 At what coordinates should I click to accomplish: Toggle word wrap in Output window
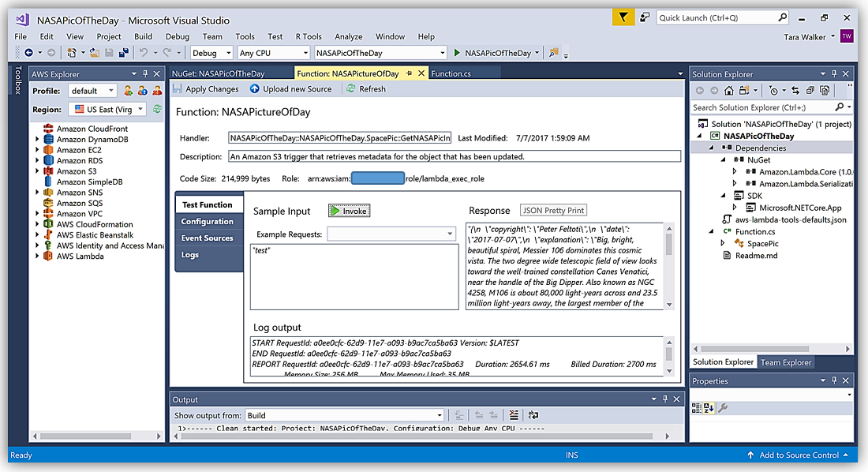533,415
